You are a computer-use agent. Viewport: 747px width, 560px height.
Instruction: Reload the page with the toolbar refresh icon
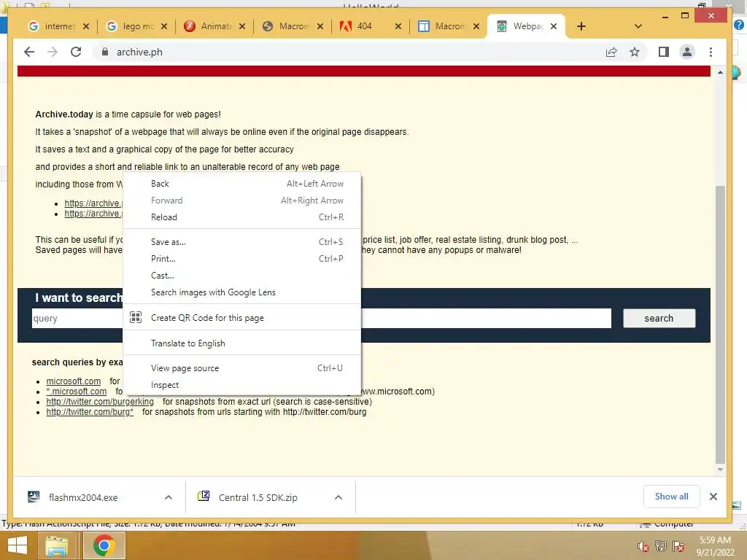click(76, 52)
